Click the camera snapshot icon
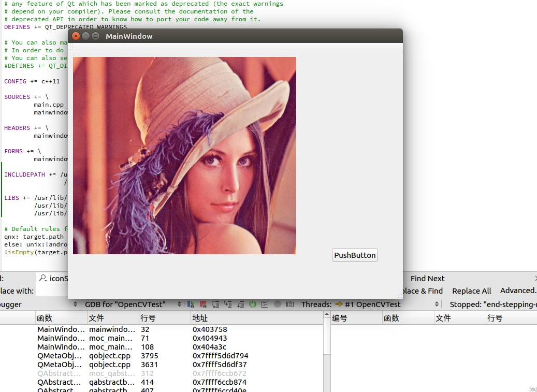Image resolution: width=537 pixels, height=392 pixels. point(290,304)
